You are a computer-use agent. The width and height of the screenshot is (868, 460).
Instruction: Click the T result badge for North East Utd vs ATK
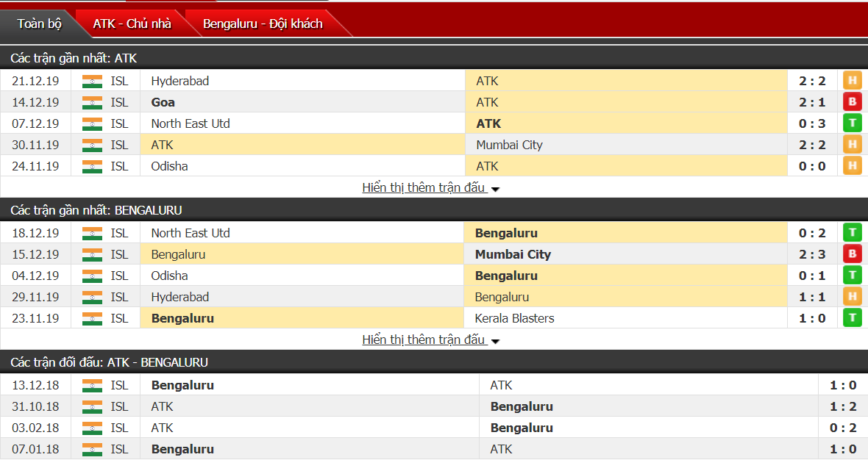pos(853,123)
